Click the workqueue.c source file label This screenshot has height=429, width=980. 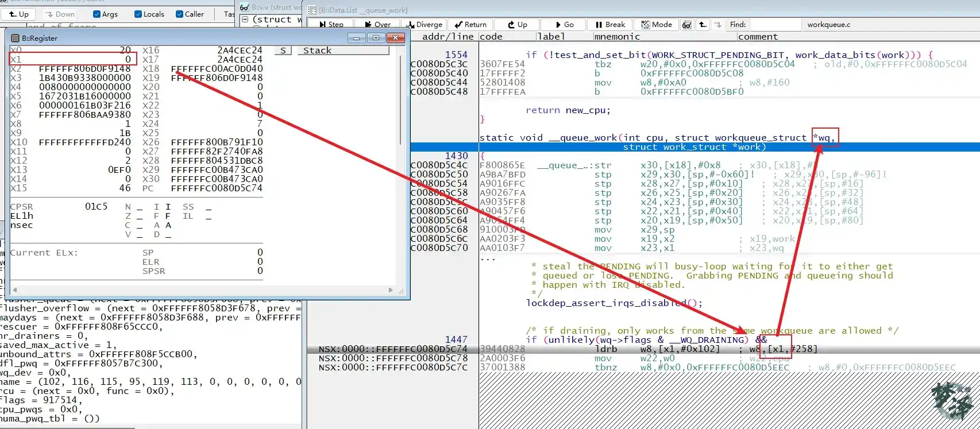coord(828,25)
